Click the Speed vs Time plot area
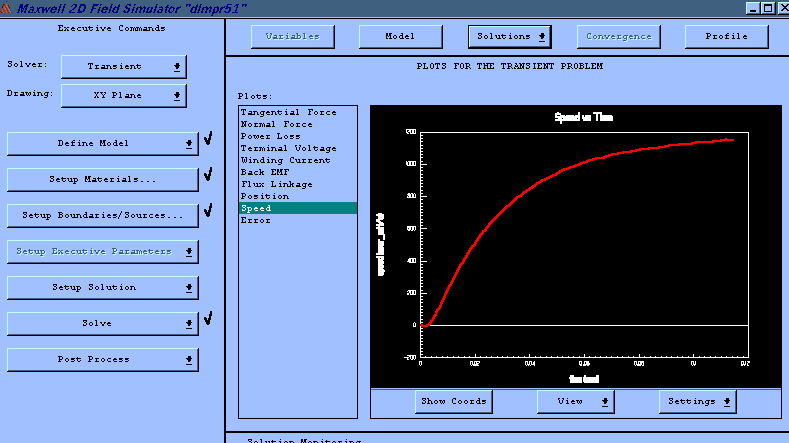The width and height of the screenshot is (789, 443). pyautogui.click(x=576, y=246)
